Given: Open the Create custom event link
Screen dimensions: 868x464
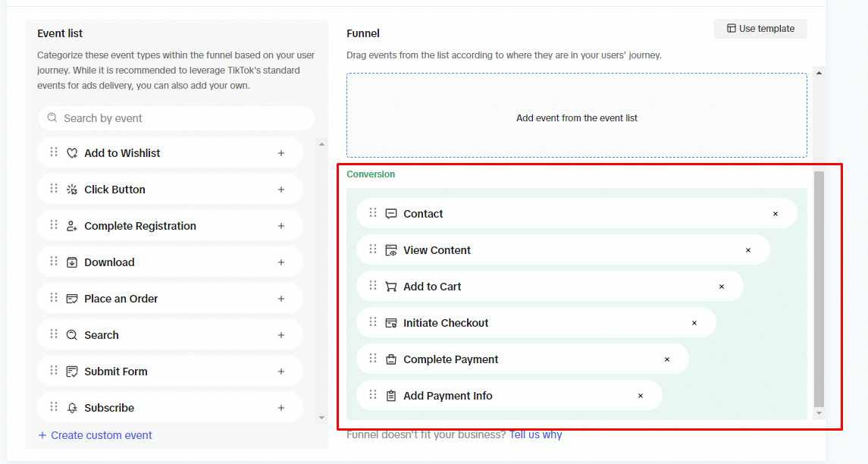Looking at the screenshot, I should (96, 435).
